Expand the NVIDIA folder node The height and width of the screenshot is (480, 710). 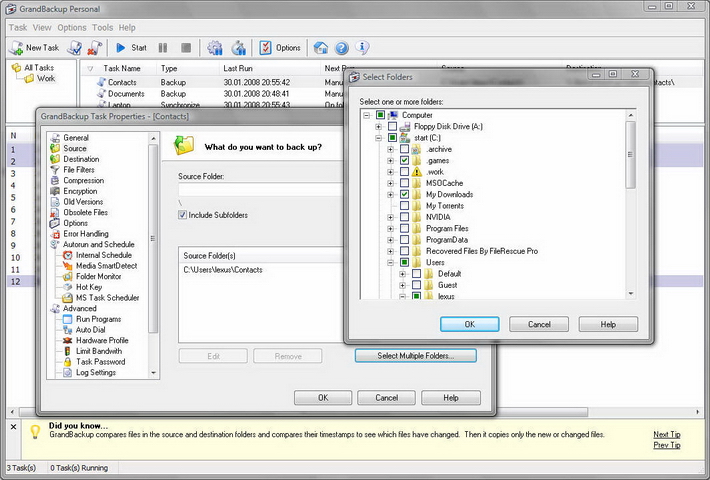click(x=390, y=217)
